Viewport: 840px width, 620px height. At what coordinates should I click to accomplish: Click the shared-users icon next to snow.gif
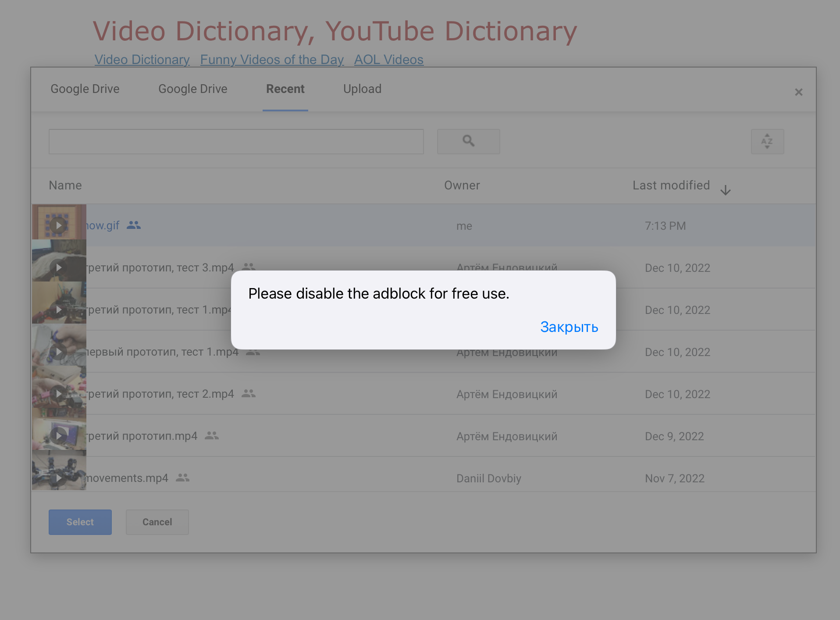click(133, 225)
